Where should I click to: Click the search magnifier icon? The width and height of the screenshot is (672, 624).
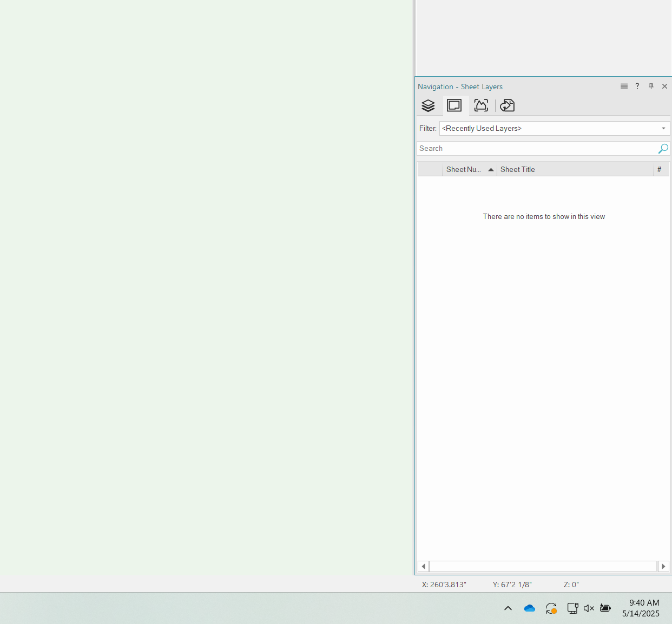pos(663,148)
